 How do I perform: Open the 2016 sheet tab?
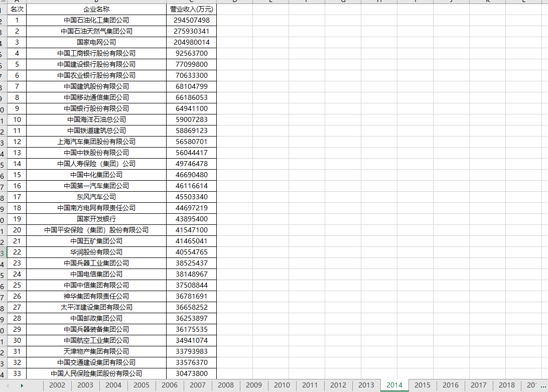point(451,385)
